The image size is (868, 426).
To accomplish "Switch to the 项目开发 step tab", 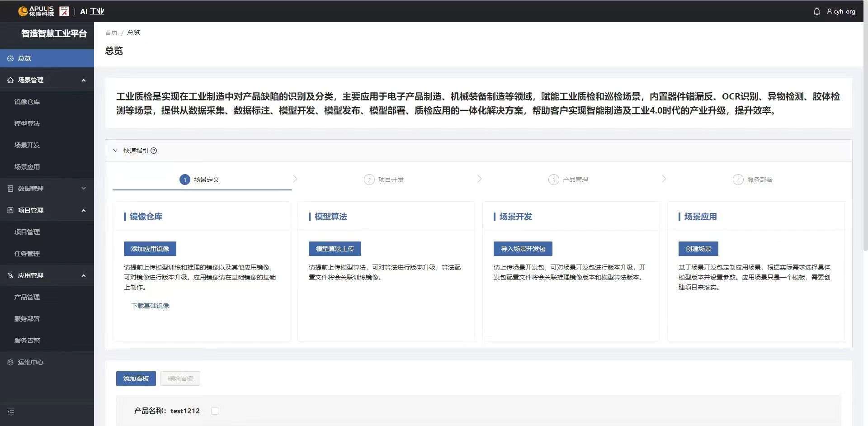I will [384, 180].
